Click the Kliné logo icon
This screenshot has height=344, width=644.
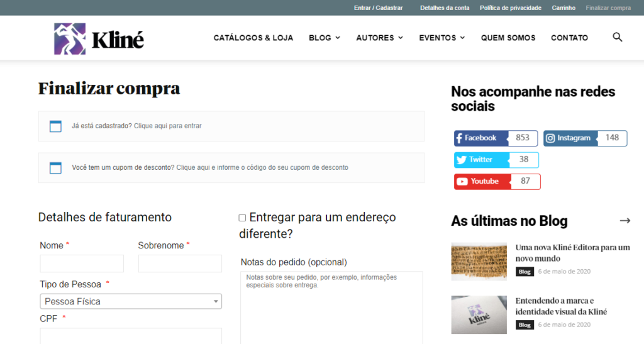(x=70, y=38)
